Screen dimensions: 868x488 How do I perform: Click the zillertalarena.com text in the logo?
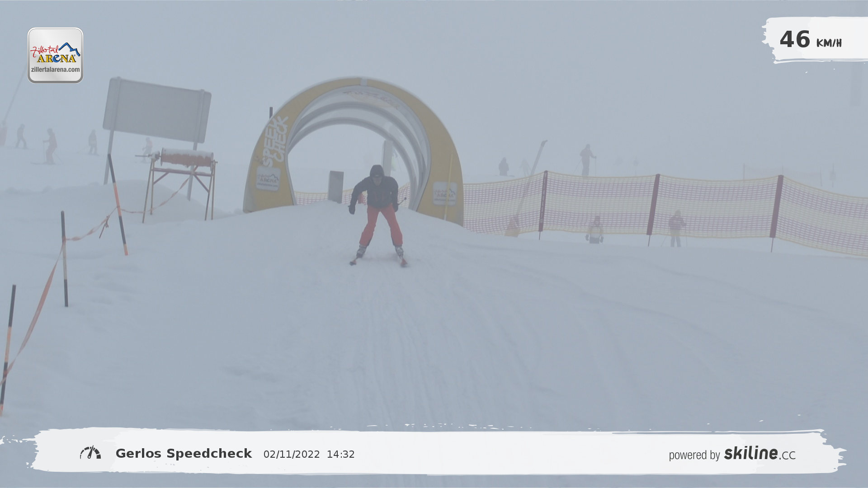pos(55,70)
